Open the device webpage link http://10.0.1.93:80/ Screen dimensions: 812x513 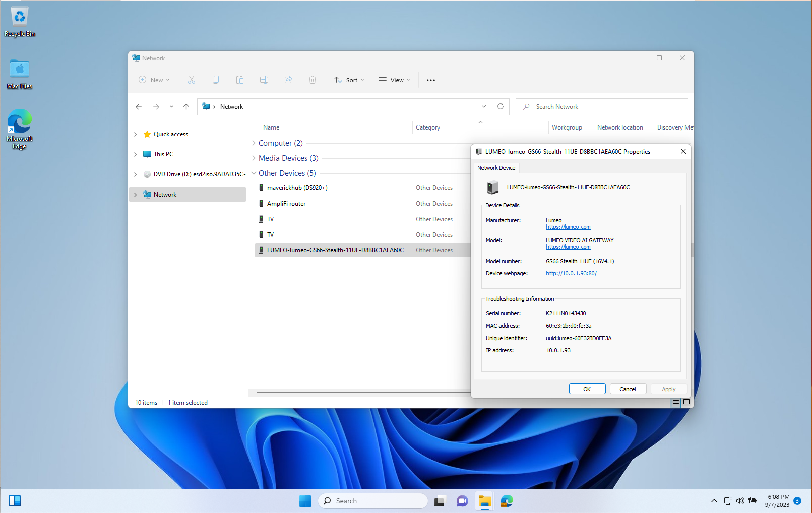point(571,273)
